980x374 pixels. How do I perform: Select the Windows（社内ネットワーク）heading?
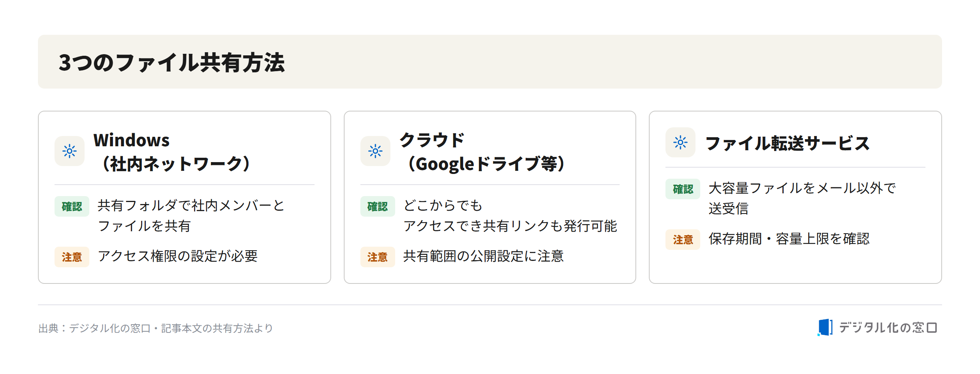click(x=173, y=152)
